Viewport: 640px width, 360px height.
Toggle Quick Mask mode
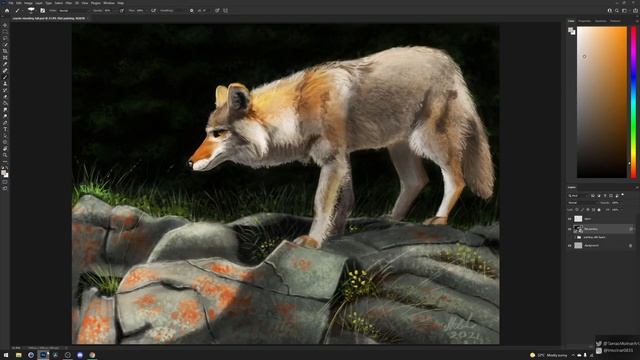[5, 182]
